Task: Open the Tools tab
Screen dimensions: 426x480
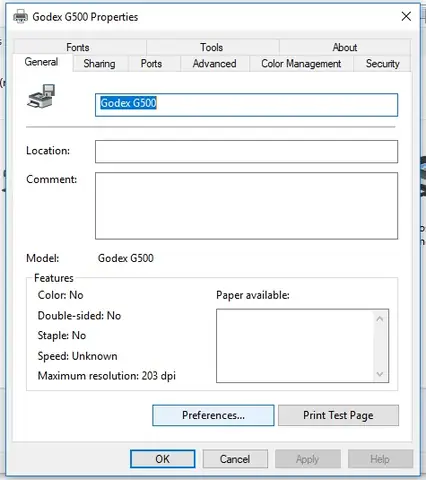Action: click(x=212, y=47)
